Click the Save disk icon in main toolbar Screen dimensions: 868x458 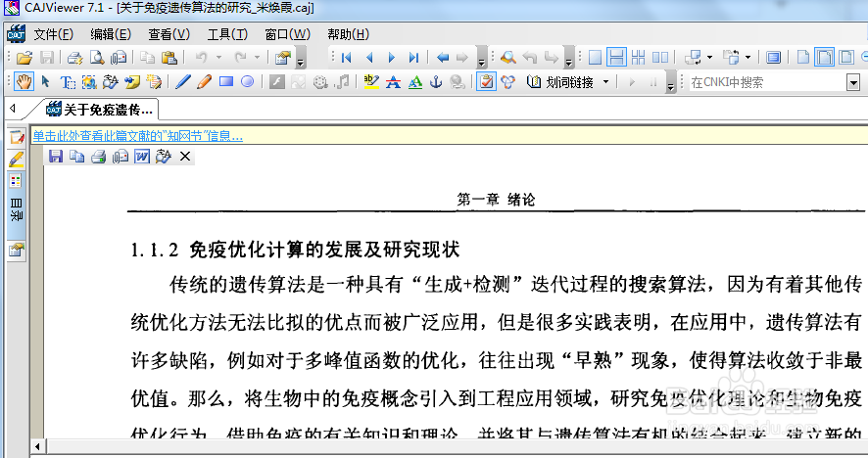coord(47,58)
